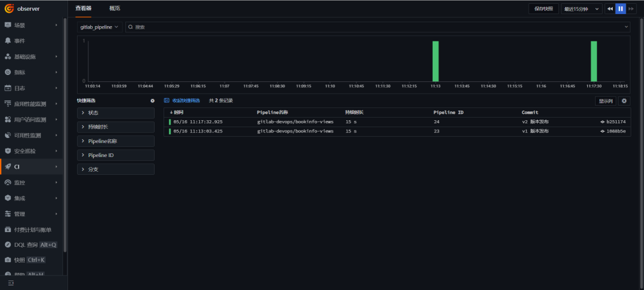644x290 pixels.
Task: Click the 搜索 search input field
Action: pos(375,27)
